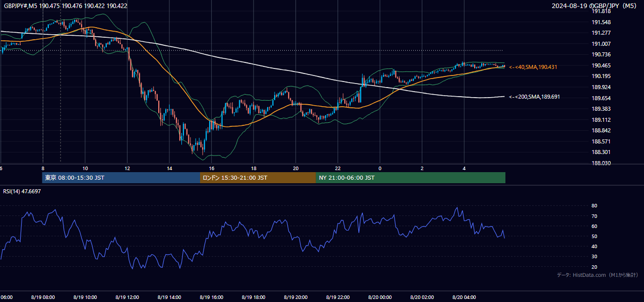Click the 8/19 08:00 time label
This screenshot has height=302, width=644.
pos(43,297)
